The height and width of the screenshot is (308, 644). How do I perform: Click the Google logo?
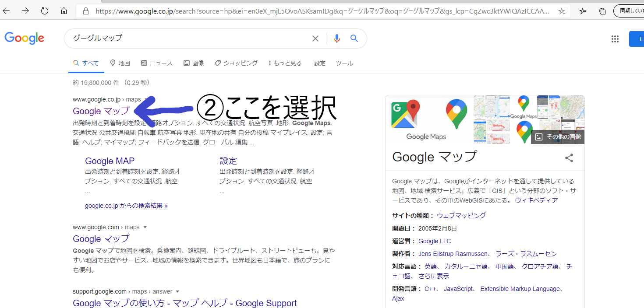point(25,38)
